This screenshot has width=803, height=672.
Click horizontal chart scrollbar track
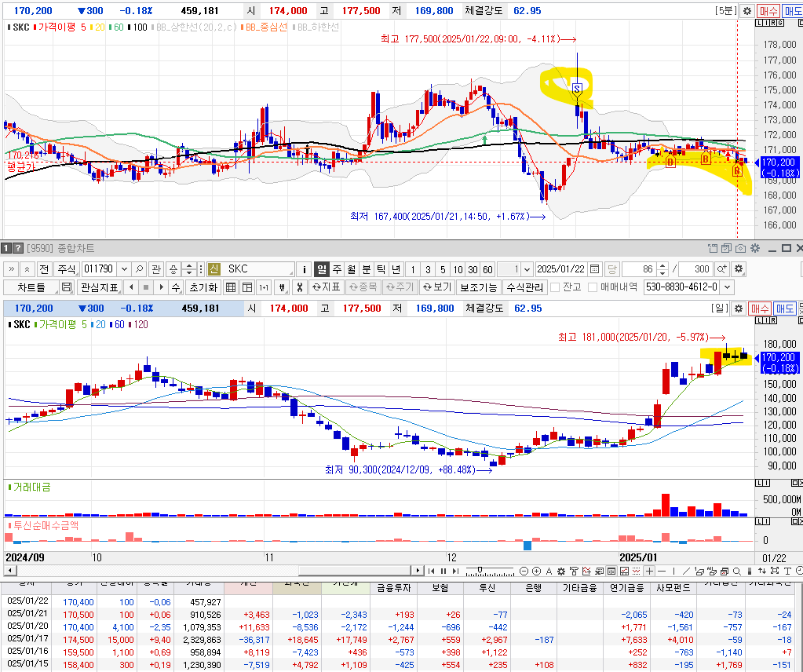[x=213, y=571]
